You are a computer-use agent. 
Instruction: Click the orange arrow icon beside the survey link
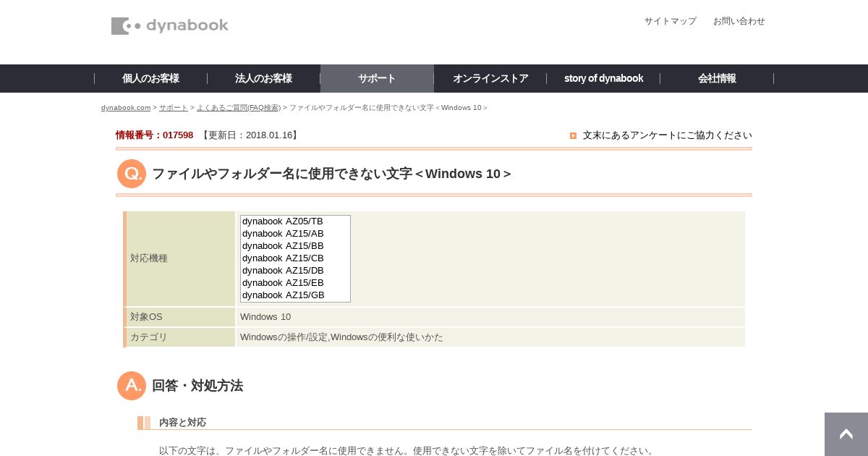pyautogui.click(x=573, y=135)
